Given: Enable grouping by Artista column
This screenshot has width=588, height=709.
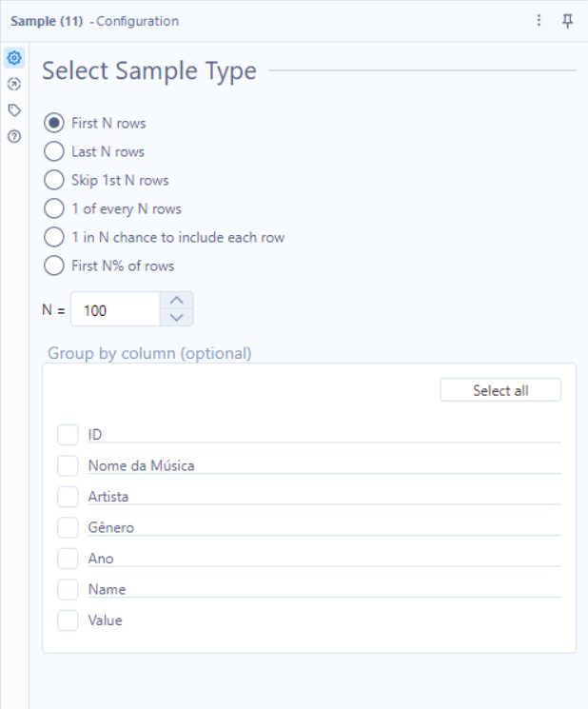Looking at the screenshot, I should [x=68, y=497].
